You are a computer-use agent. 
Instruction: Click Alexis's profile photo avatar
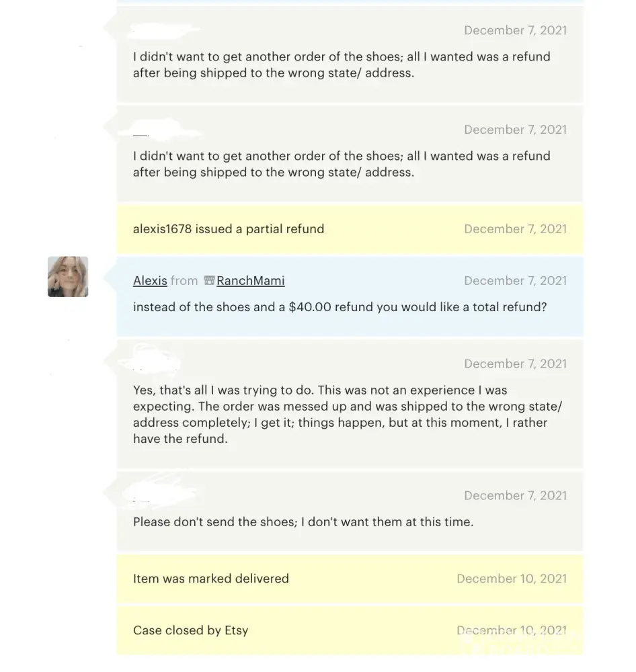[x=68, y=276]
